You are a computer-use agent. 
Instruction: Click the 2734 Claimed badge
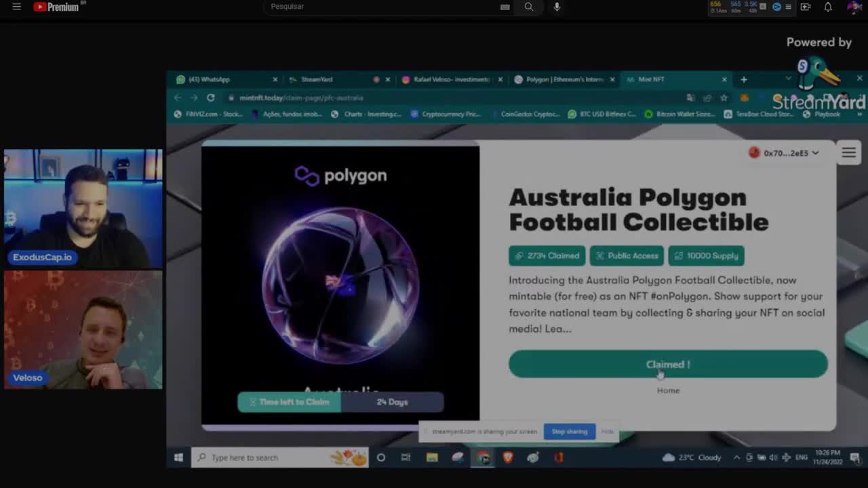pyautogui.click(x=547, y=256)
